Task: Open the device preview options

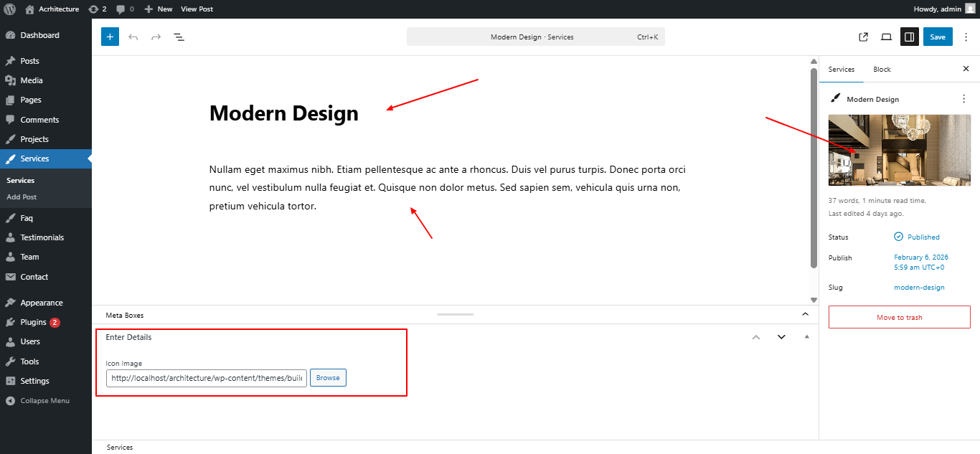Action: point(886,37)
